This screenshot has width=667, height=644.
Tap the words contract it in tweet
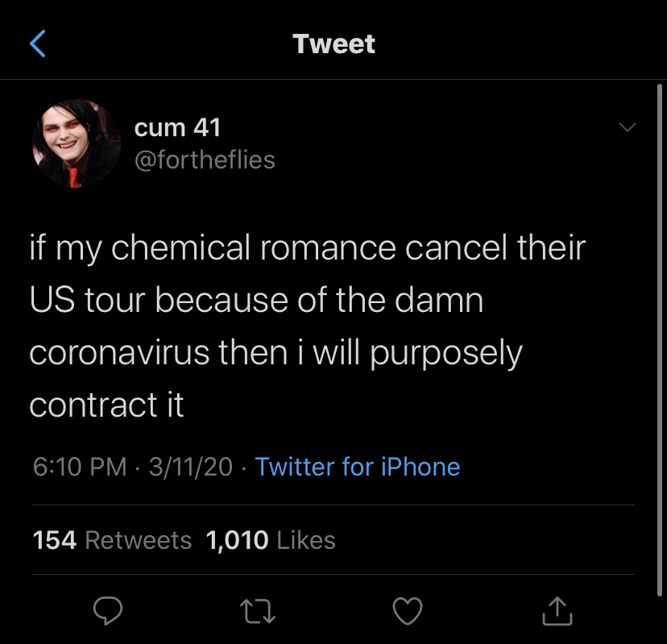pyautogui.click(x=106, y=405)
